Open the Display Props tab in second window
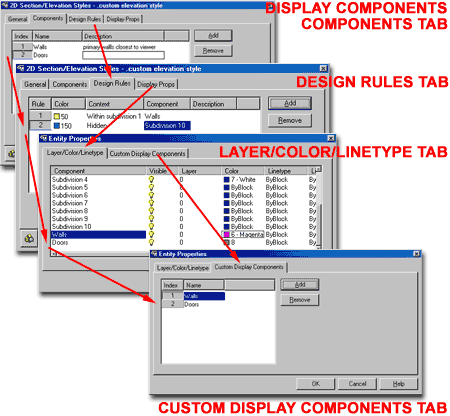 [x=156, y=85]
